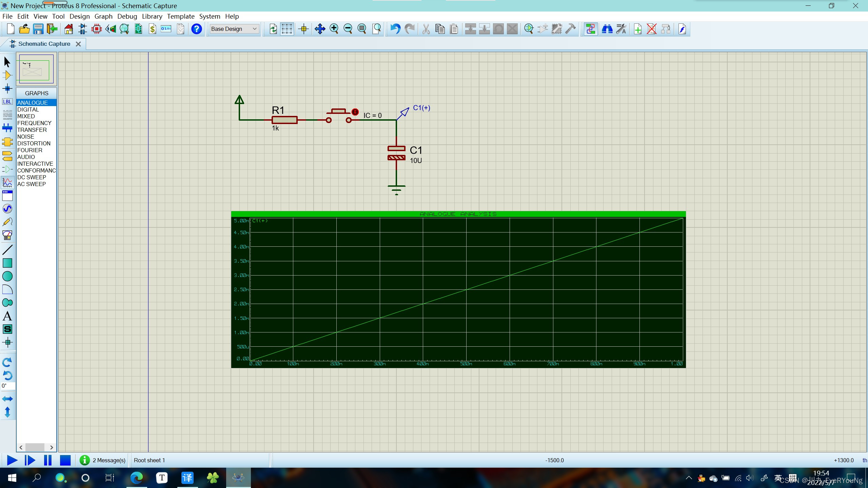Click the overview thumbnail window
The height and width of the screenshot is (488, 868).
36,69
